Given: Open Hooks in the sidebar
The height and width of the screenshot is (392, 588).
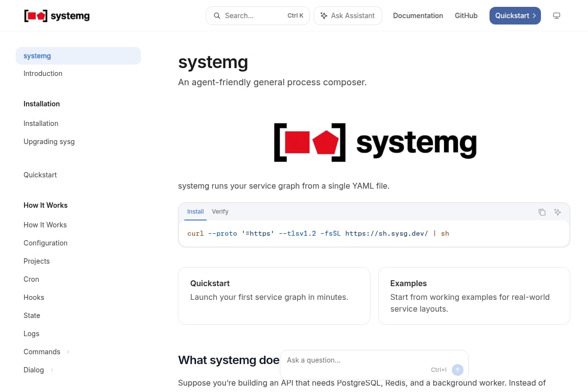Looking at the screenshot, I should (x=78, y=297).
